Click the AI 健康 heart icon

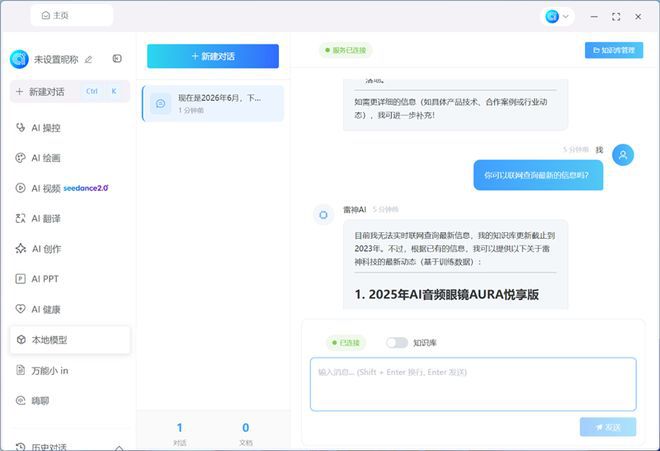click(20, 309)
